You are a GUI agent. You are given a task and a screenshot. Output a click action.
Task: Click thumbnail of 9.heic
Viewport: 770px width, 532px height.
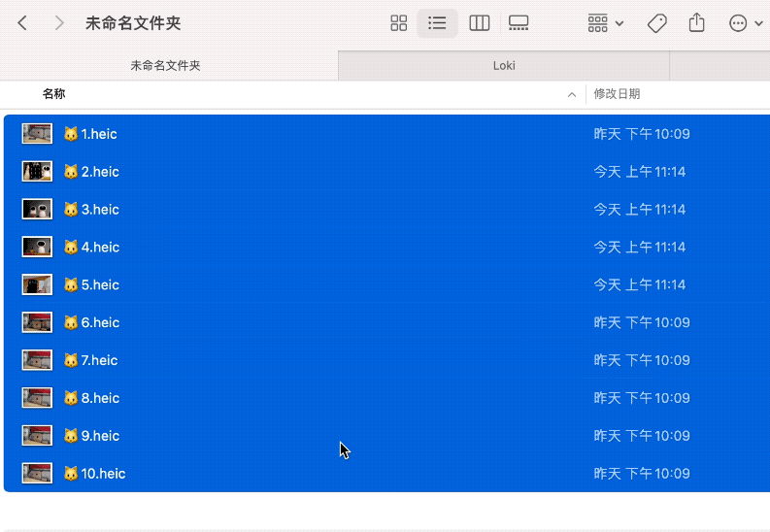click(37, 436)
